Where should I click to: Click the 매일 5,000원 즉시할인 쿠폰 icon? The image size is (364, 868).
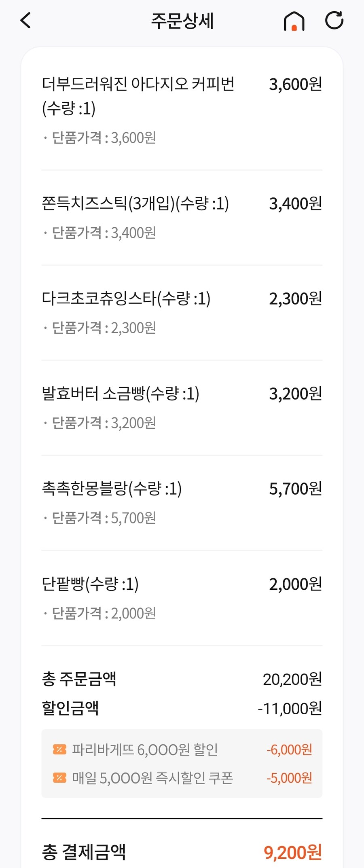tap(59, 777)
